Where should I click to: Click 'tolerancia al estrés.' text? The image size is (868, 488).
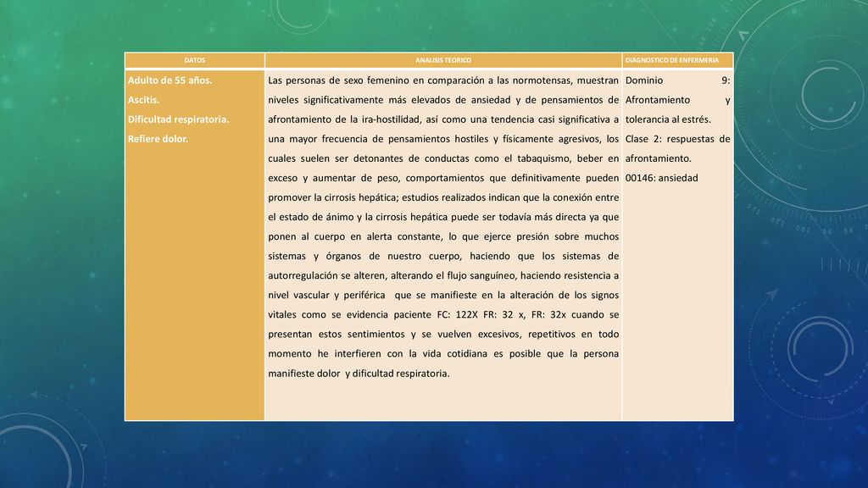coord(668,119)
